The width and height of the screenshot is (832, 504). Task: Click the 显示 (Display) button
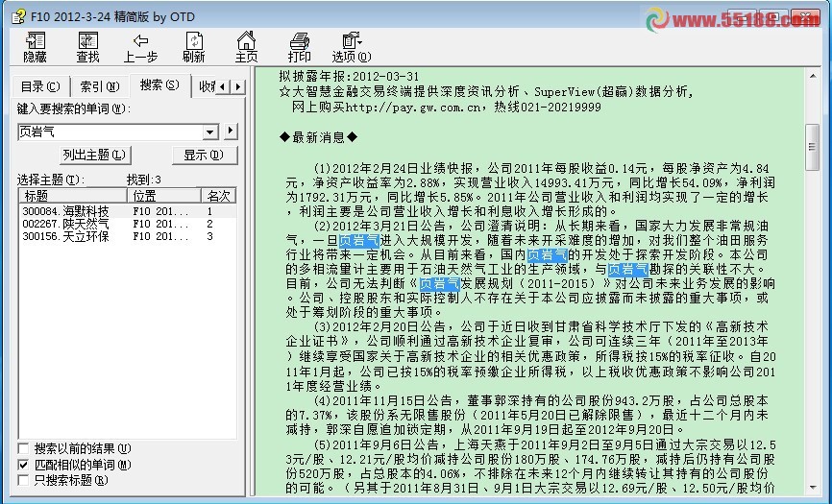click(205, 155)
